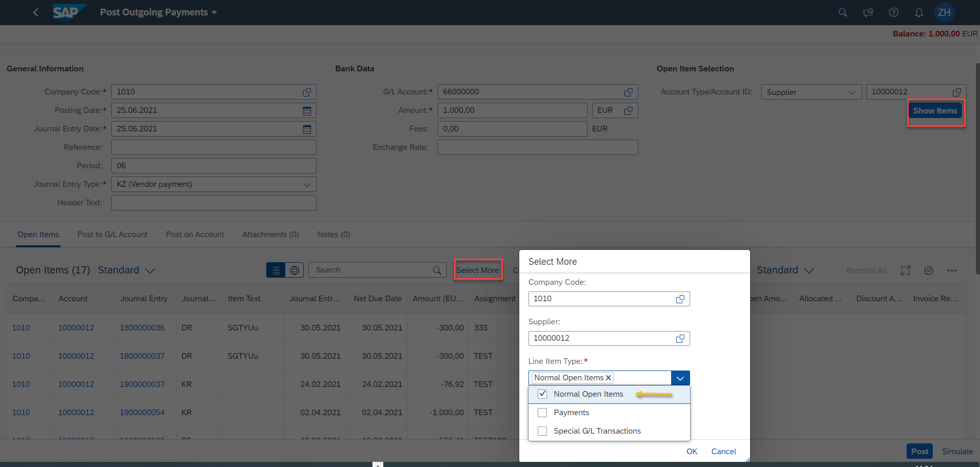Image resolution: width=980 pixels, height=467 pixels.
Task: Check the Special G/L Transactions checkbox
Action: point(542,431)
